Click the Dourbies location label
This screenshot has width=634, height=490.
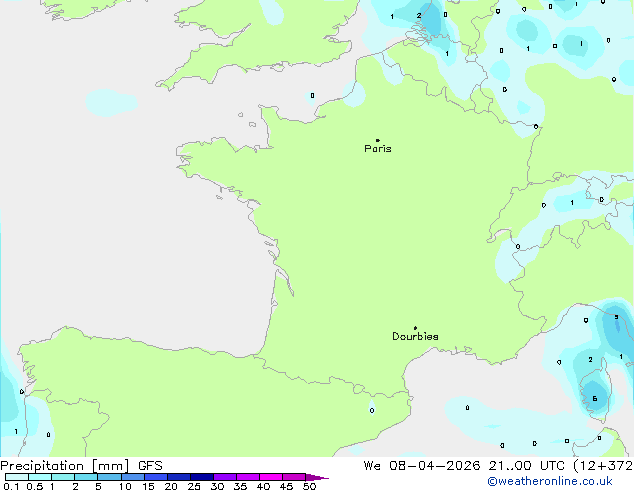point(415,336)
